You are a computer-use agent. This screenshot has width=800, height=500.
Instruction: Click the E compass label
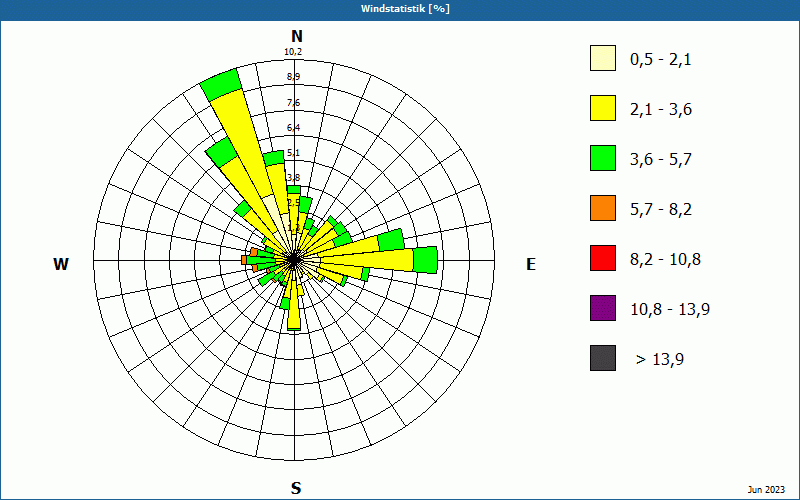[x=531, y=264]
